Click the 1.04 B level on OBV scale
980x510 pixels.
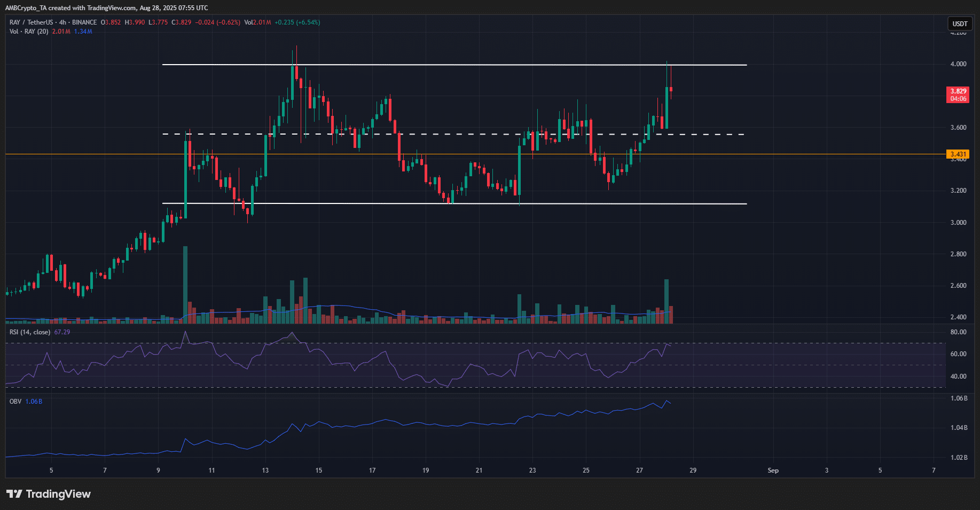pyautogui.click(x=959, y=428)
